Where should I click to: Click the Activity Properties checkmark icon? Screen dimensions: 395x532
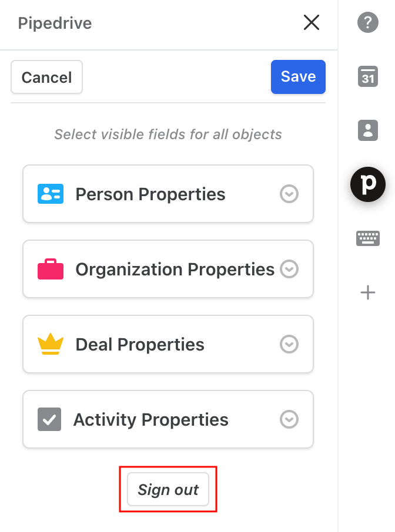[49, 419]
